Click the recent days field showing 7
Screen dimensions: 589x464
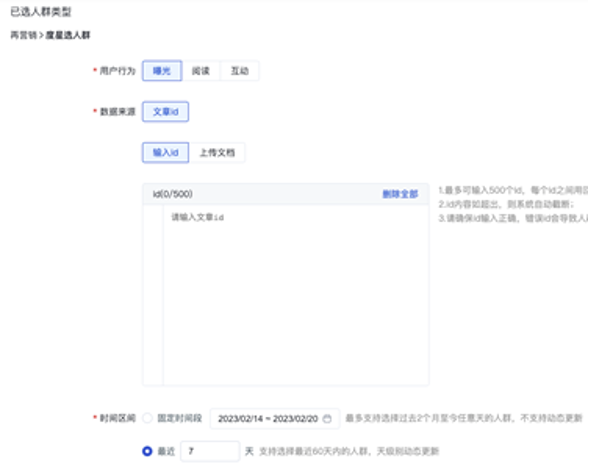click(210, 451)
